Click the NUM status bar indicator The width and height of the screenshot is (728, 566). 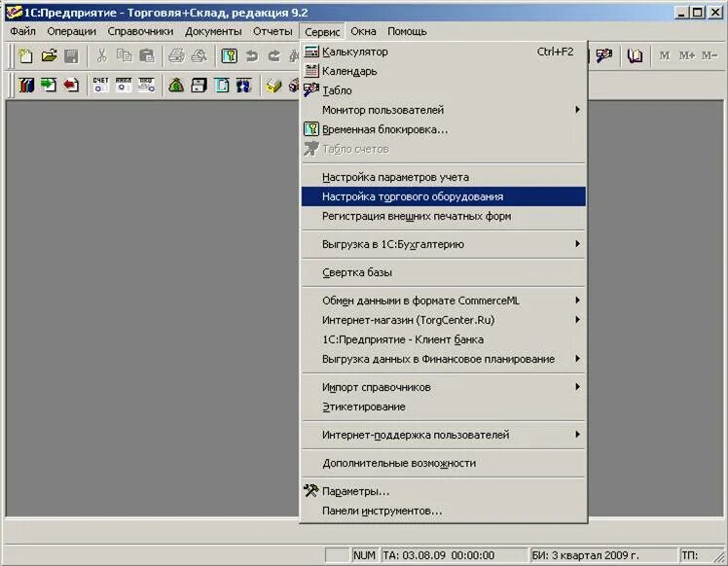(x=364, y=555)
